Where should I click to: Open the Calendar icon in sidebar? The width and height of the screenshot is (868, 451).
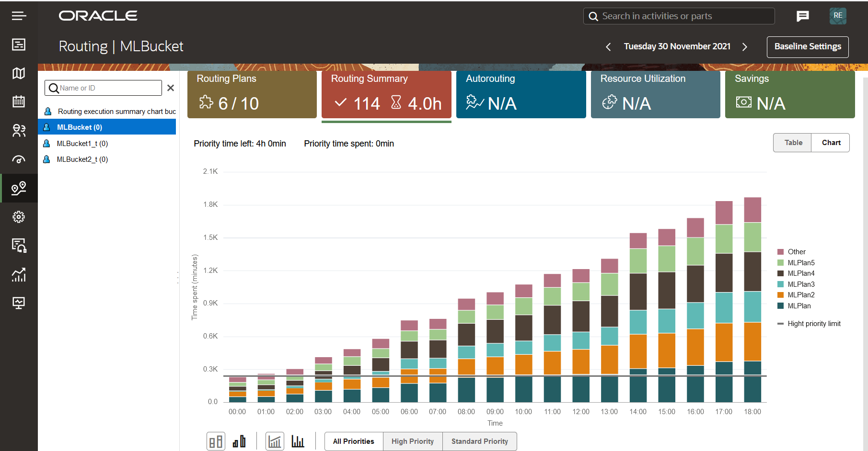(x=19, y=101)
